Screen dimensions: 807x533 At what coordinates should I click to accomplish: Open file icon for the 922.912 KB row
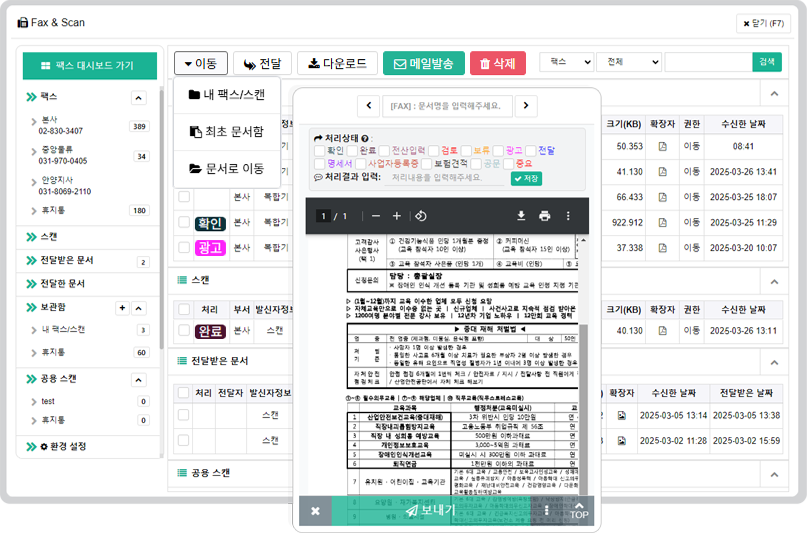click(x=662, y=223)
